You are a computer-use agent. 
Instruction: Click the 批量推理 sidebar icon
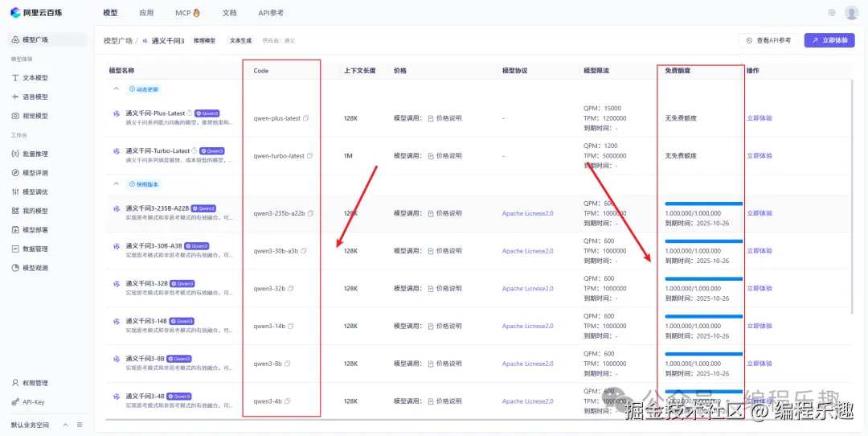(x=15, y=154)
